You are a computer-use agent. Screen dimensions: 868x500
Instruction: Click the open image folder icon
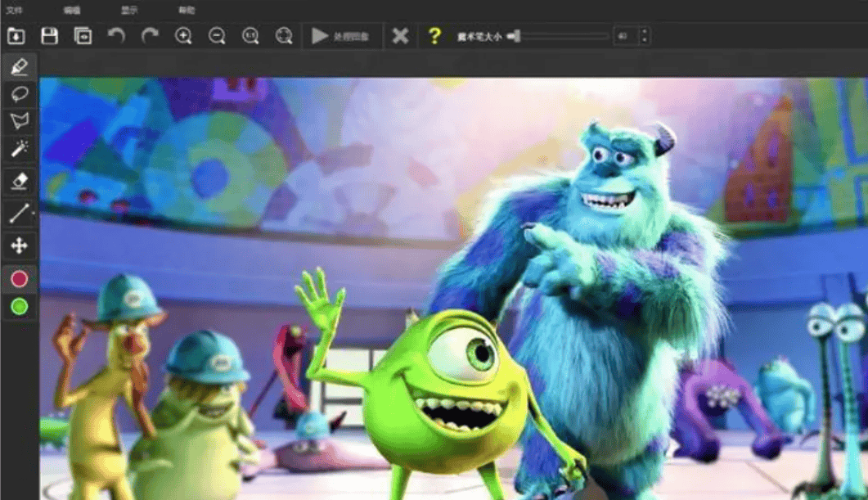pyautogui.click(x=16, y=36)
